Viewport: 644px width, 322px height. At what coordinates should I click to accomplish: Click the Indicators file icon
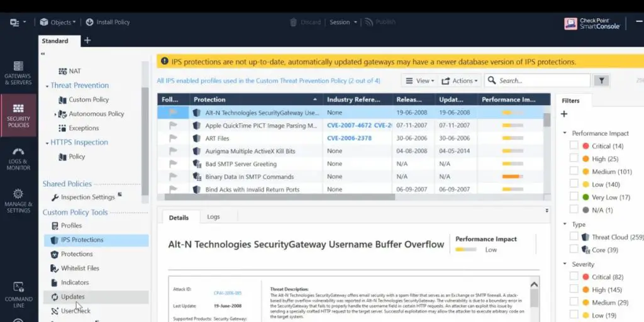(x=54, y=282)
